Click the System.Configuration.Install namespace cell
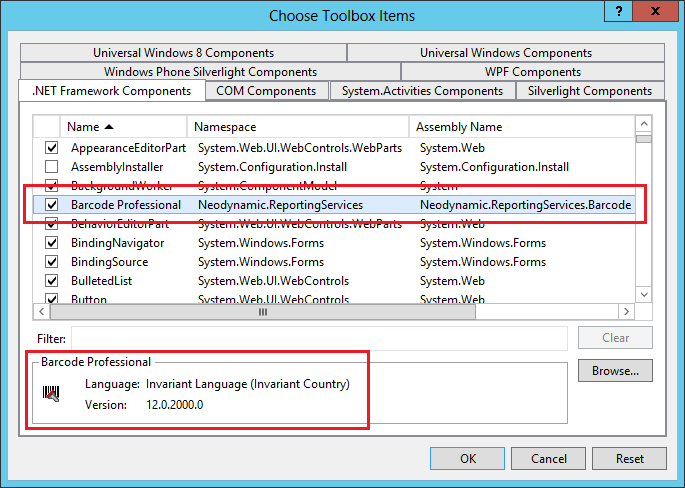This screenshot has width=685, height=488. [x=273, y=167]
